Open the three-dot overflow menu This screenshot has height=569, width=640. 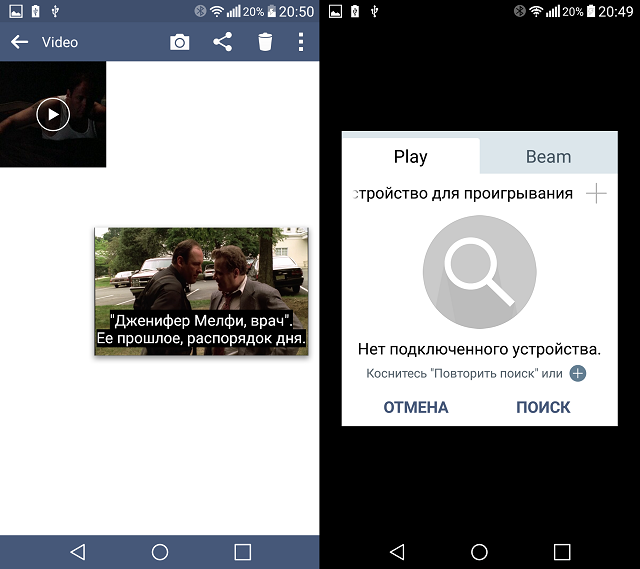301,42
